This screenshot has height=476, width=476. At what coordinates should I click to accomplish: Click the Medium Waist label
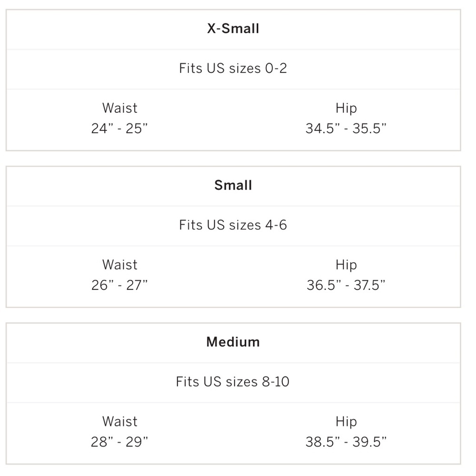(x=120, y=421)
